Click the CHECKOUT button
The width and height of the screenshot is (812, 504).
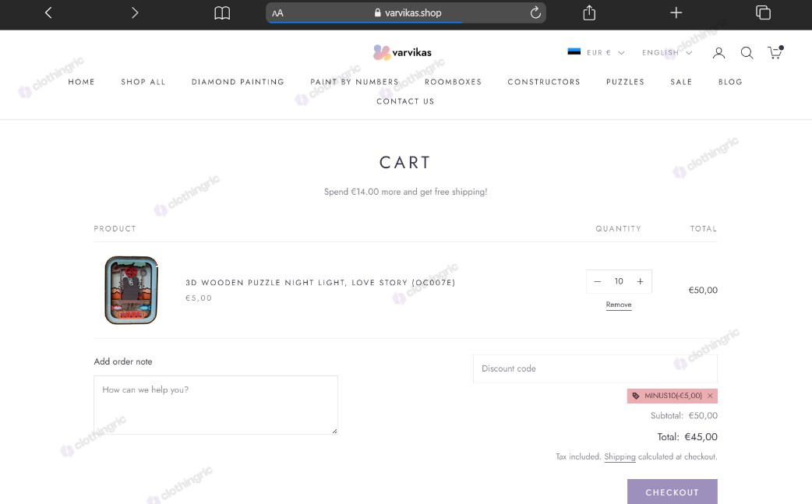point(673,492)
